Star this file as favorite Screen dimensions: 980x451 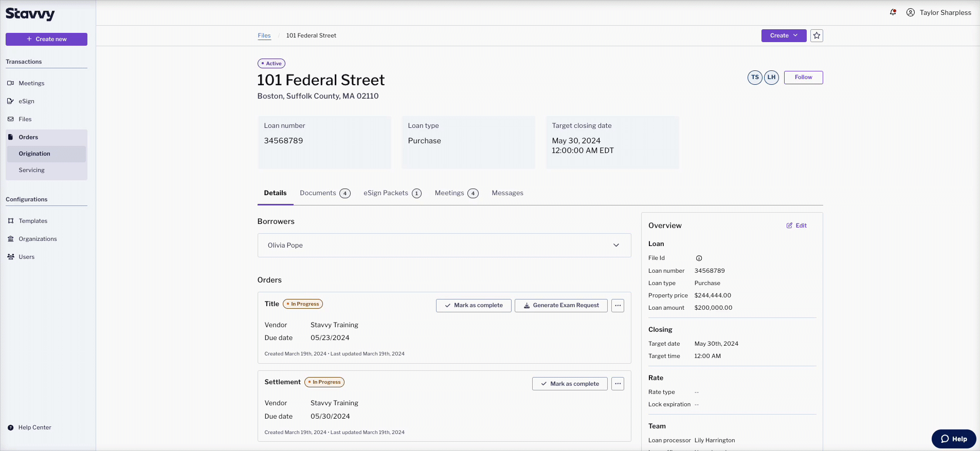tap(816, 35)
